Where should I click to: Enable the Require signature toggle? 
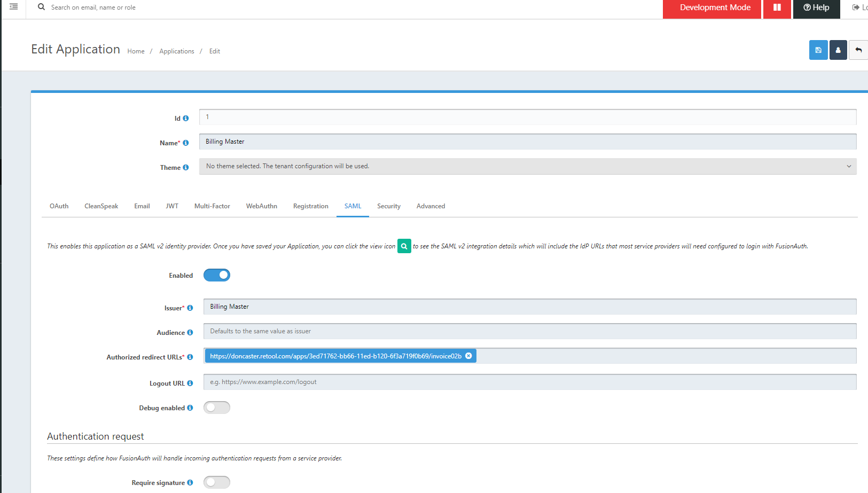(217, 482)
